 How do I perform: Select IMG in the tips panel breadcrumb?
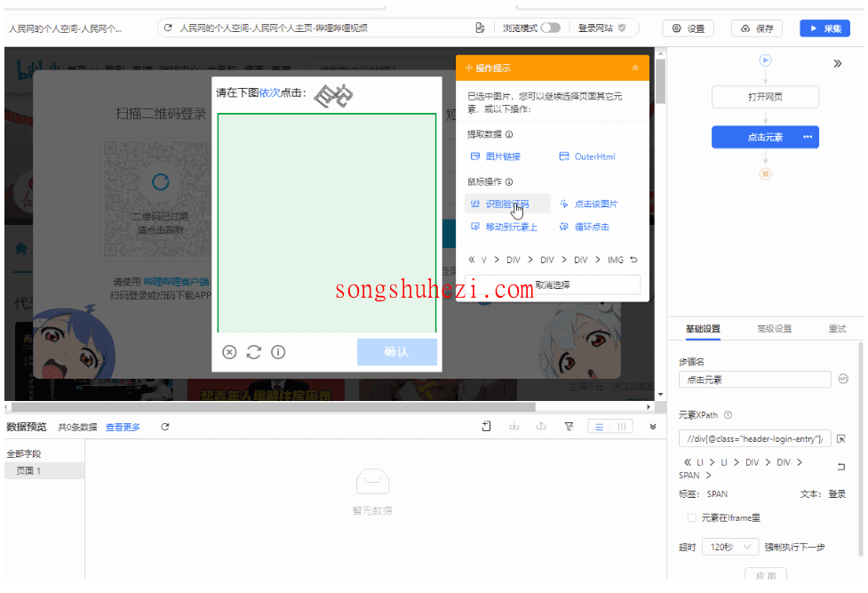click(615, 260)
